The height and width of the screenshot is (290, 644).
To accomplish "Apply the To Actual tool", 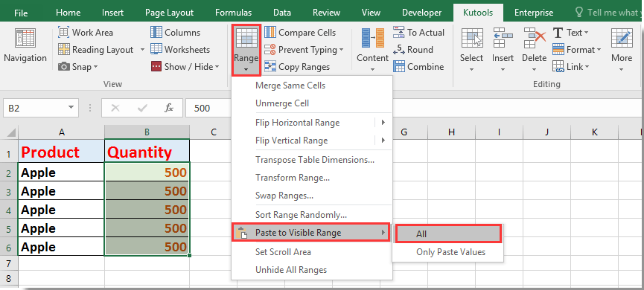I will tap(418, 33).
